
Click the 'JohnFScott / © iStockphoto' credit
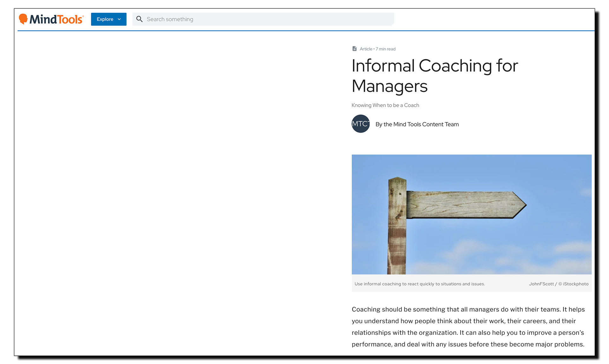click(x=558, y=284)
